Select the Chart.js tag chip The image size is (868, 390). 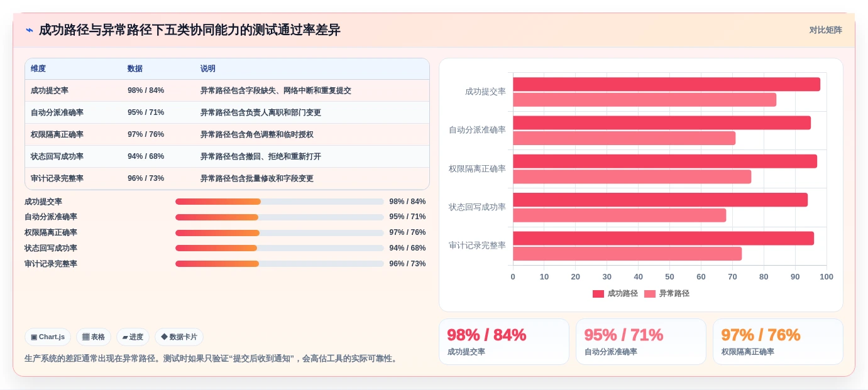(x=48, y=337)
